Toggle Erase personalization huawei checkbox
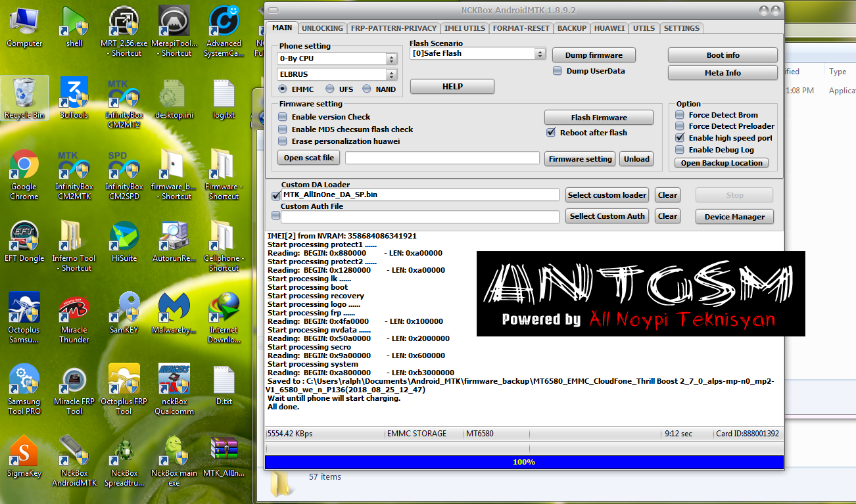This screenshot has height=504, width=856. [283, 141]
